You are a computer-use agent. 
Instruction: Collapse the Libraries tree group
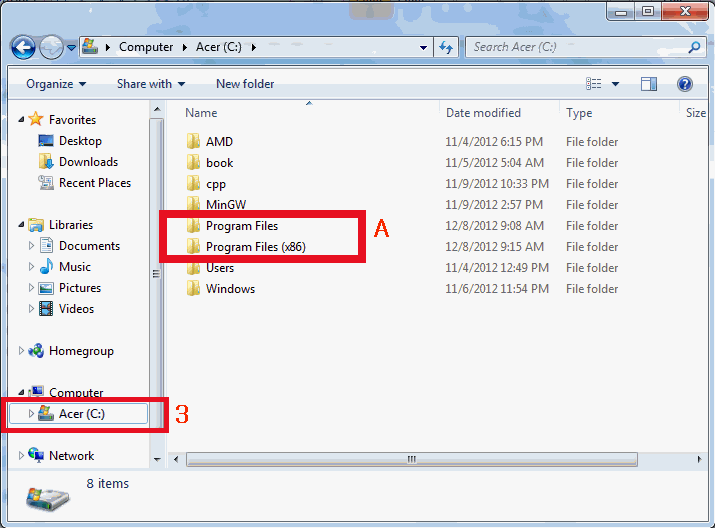coord(21,225)
